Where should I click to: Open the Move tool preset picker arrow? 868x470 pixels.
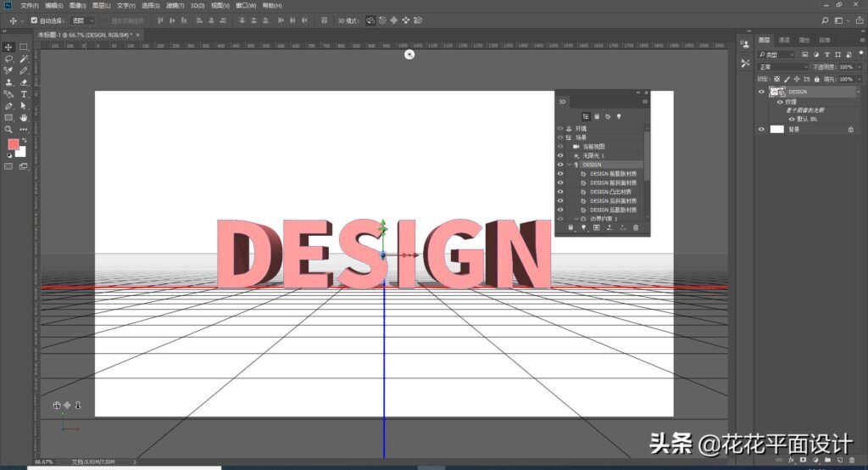click(22, 21)
